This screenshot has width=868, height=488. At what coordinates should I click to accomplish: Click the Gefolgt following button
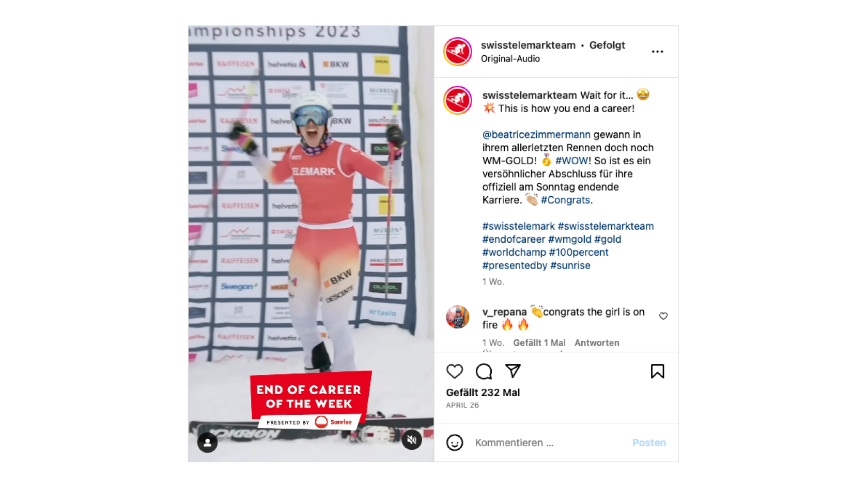[607, 45]
